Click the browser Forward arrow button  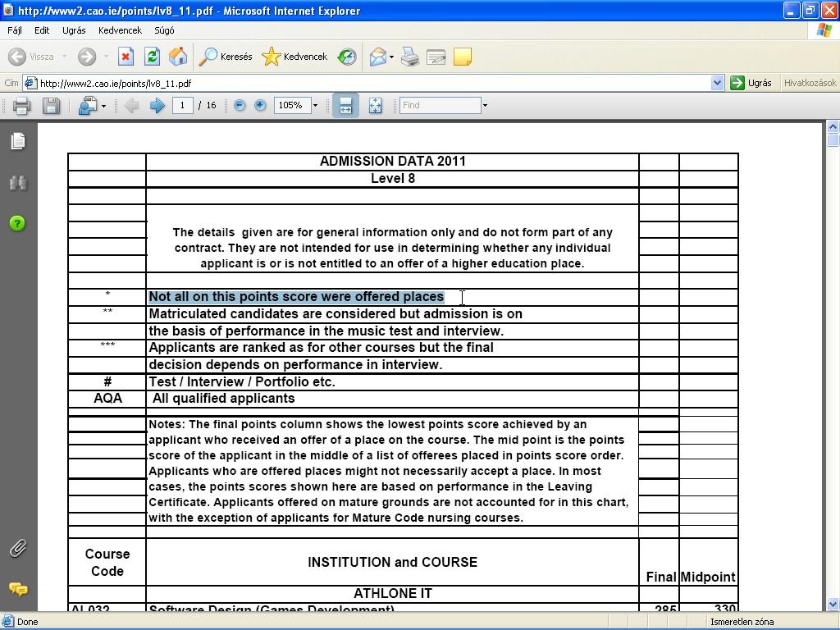tap(87, 57)
